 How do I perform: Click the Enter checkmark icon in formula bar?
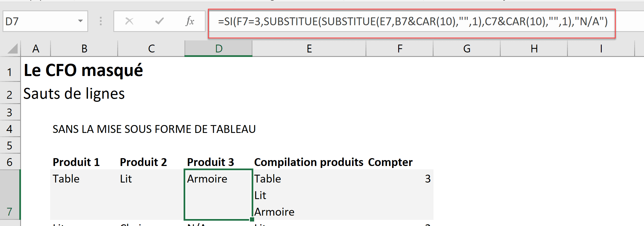coord(159,21)
